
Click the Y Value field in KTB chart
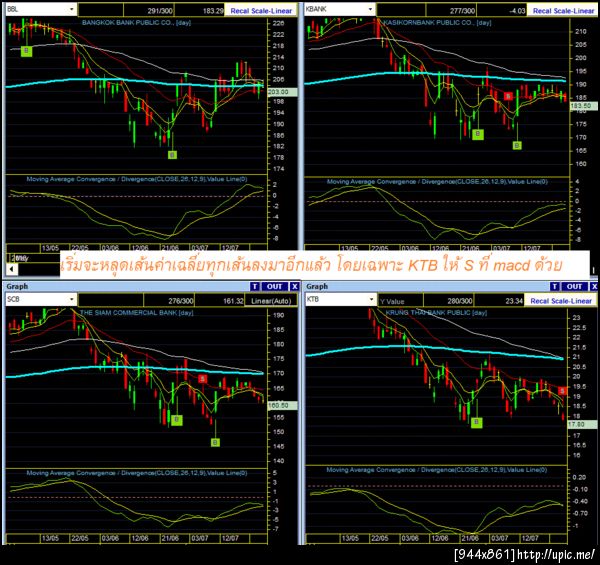pos(401,301)
